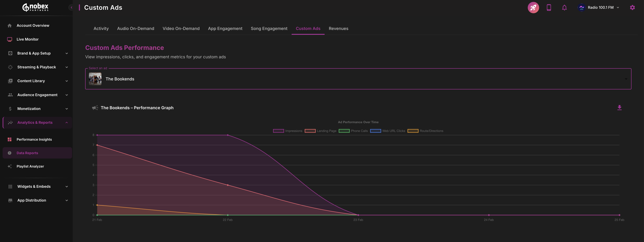Download the performance graph
This screenshot has height=242, width=644.
pyautogui.click(x=619, y=108)
